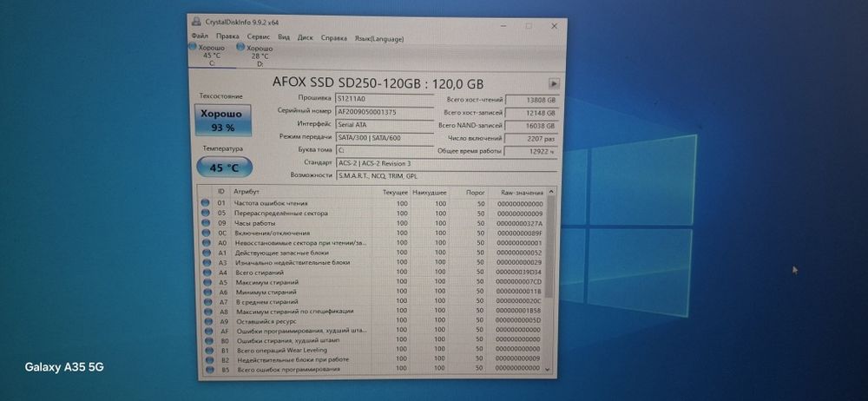Click the serial number field AF2009050001375
The height and width of the screenshot is (401, 868).
(385, 112)
